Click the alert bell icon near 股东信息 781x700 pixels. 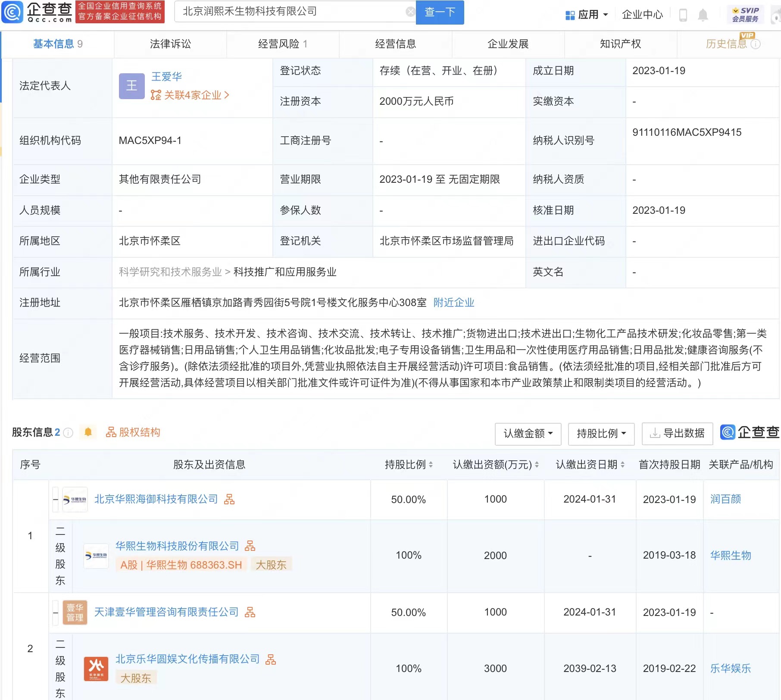[88, 432]
